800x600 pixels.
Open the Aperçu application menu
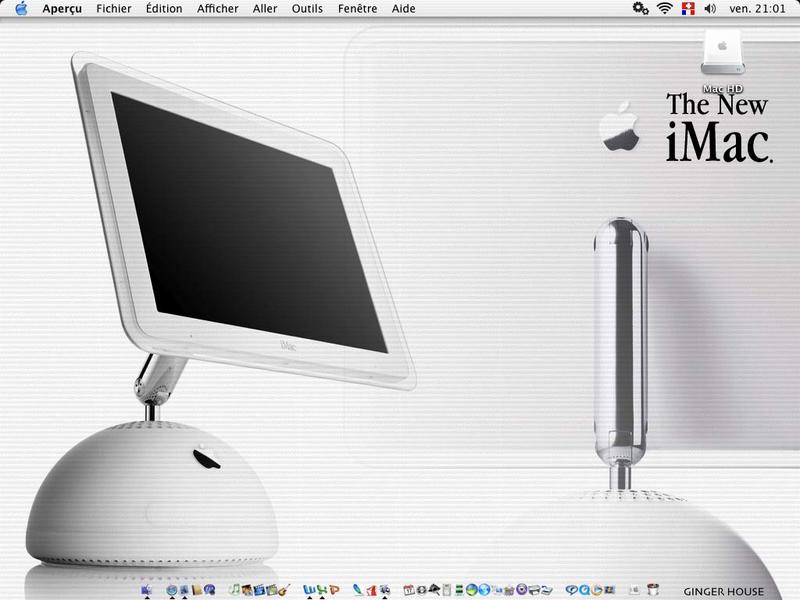62,9
